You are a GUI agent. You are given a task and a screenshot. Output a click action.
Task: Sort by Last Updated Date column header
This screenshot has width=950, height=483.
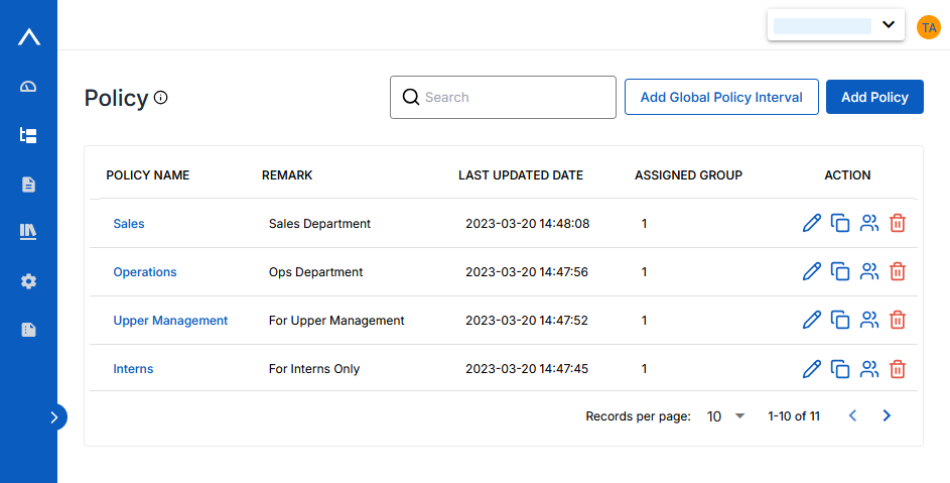click(520, 175)
